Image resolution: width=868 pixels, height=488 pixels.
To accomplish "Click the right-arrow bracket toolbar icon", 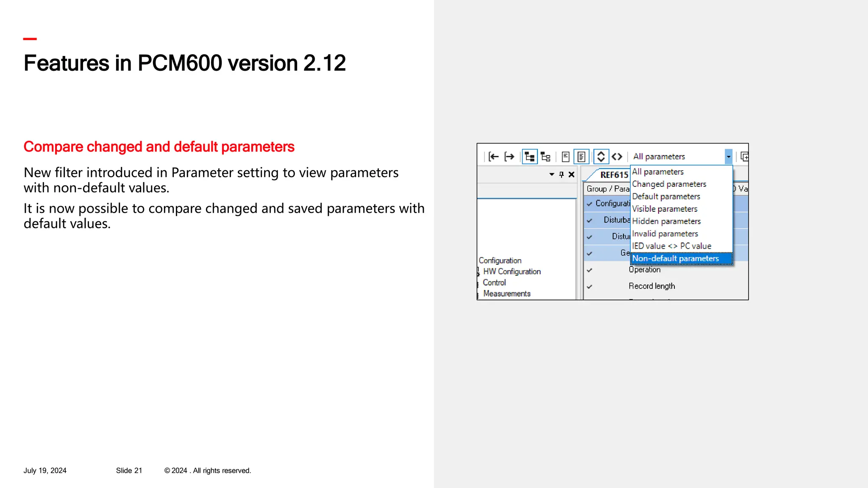I will (509, 157).
